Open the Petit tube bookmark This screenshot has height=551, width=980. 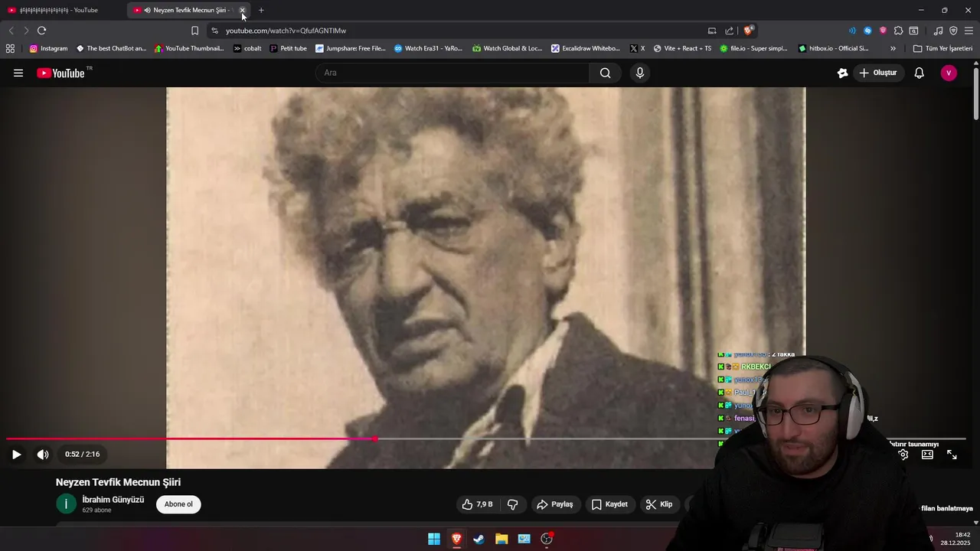(288, 48)
